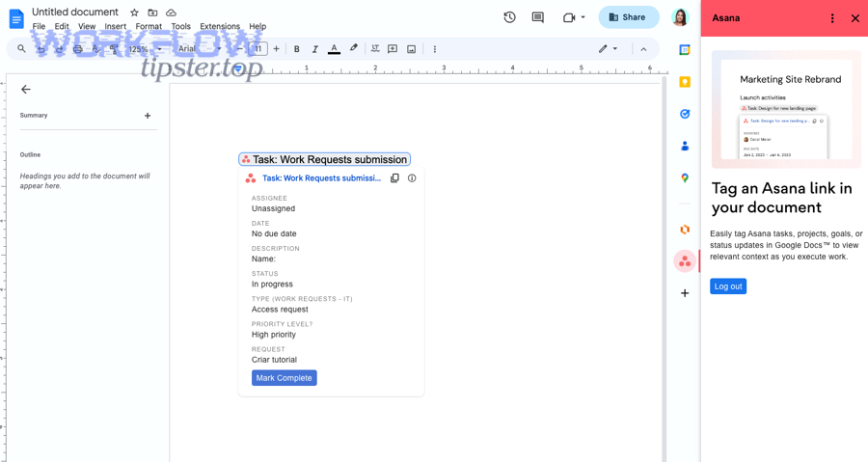
Task: Open version history clock icon
Action: (509, 17)
